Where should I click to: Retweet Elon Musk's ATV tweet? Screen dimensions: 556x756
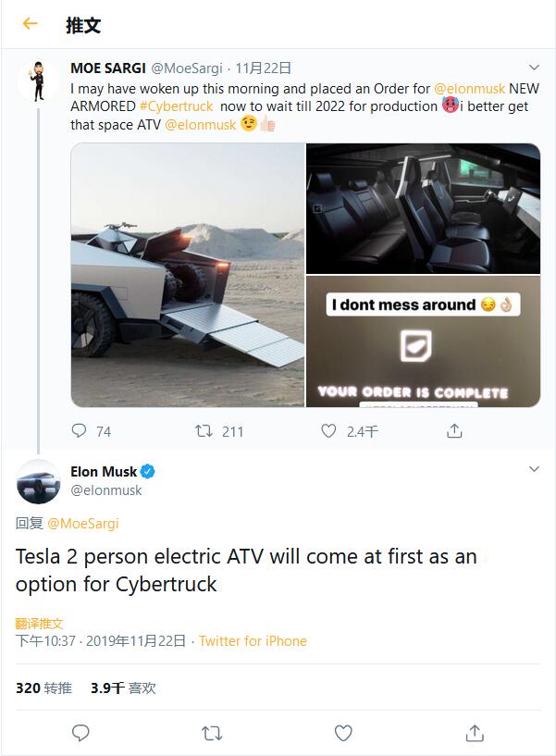click(212, 733)
